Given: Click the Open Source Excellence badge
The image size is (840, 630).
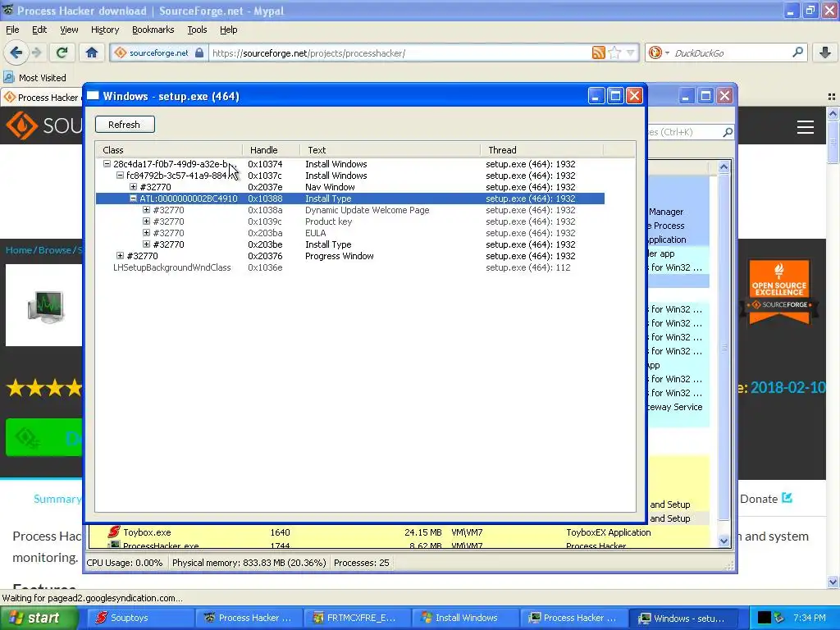Looking at the screenshot, I should click(779, 293).
